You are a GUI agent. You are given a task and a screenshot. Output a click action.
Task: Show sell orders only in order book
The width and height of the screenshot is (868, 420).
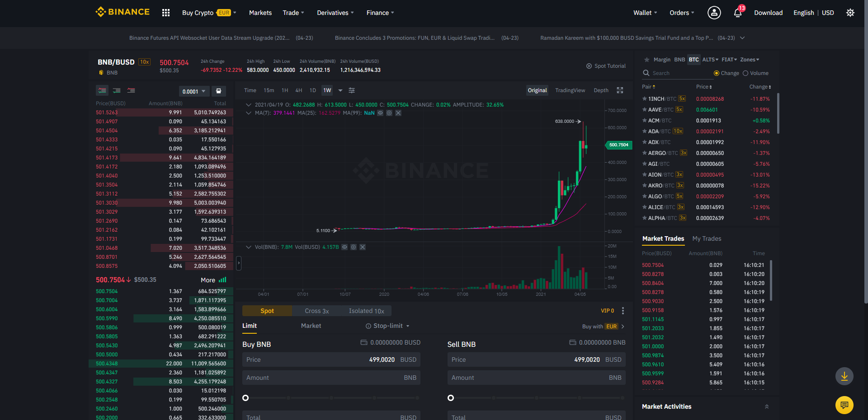[x=131, y=91]
